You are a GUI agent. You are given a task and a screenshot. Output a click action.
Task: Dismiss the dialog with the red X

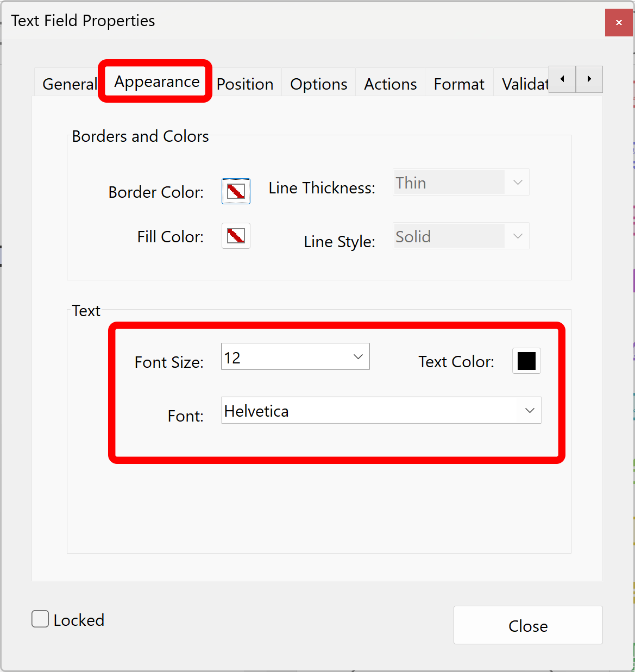coord(618,22)
